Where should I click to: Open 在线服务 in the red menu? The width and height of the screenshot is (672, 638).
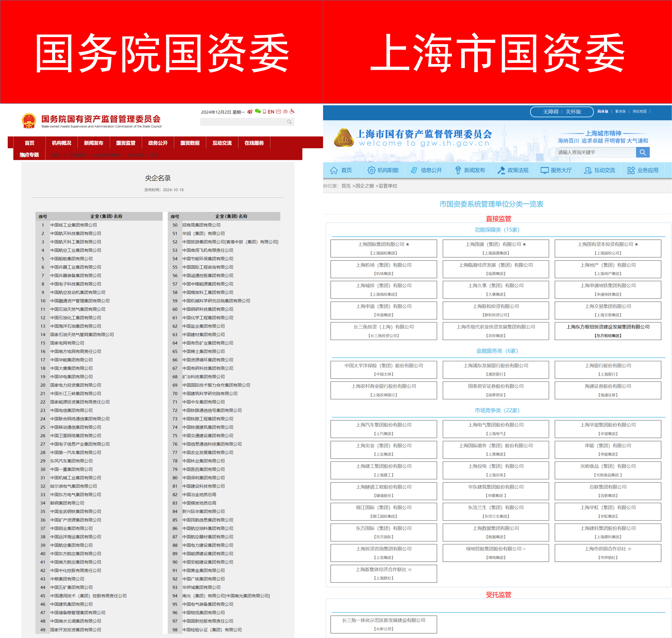pyautogui.click(x=254, y=143)
